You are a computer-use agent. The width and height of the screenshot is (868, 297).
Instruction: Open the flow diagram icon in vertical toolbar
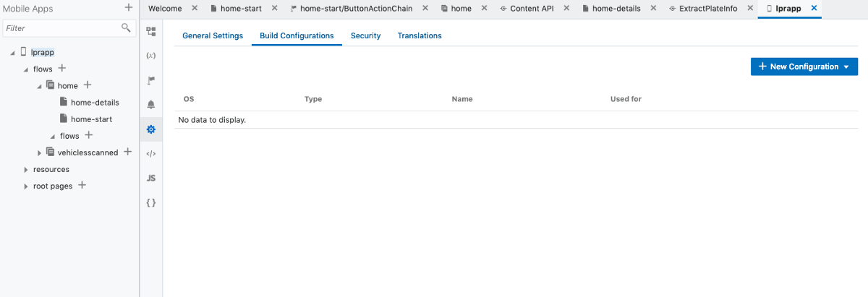[151, 32]
